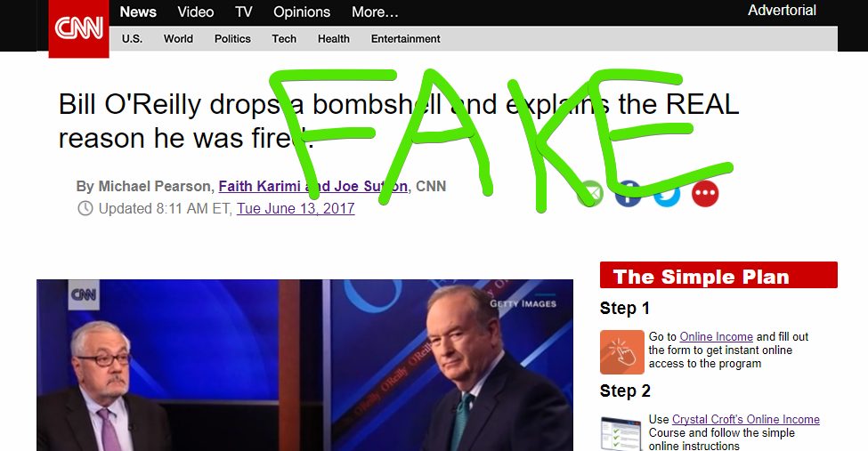This screenshot has width=868, height=451.
Task: Click the Step 2 checklist icon
Action: [621, 434]
